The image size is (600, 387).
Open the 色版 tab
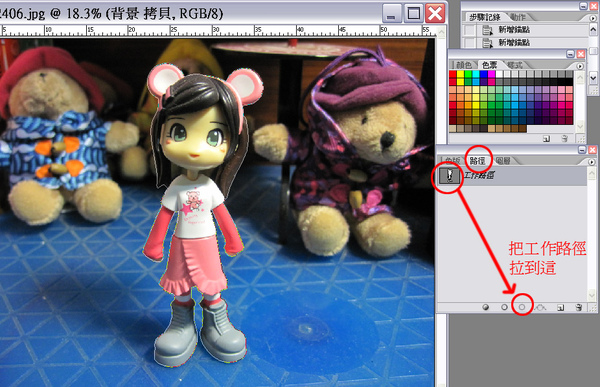coord(453,161)
